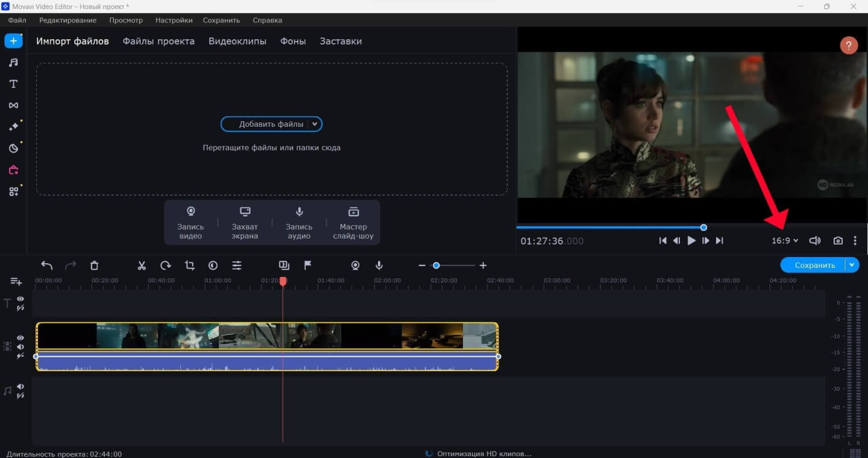
Task: Open the Мастер слайд-шоу button
Action: coord(353,223)
